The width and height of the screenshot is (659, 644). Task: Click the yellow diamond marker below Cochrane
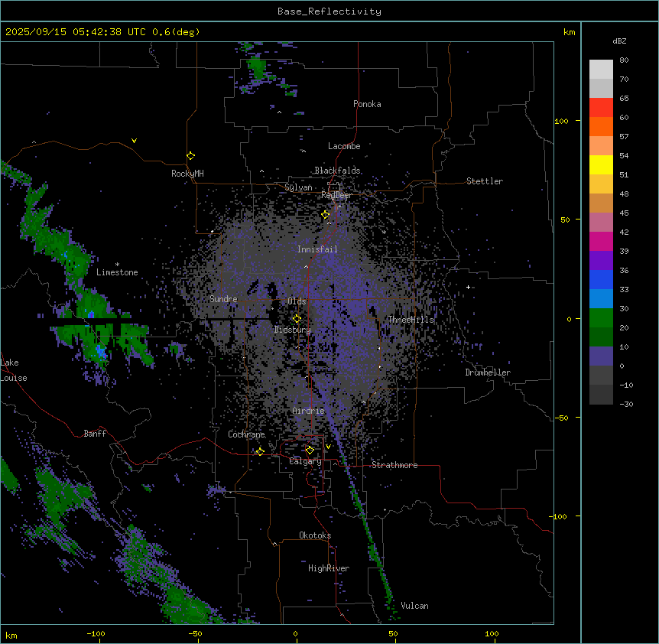point(260,451)
